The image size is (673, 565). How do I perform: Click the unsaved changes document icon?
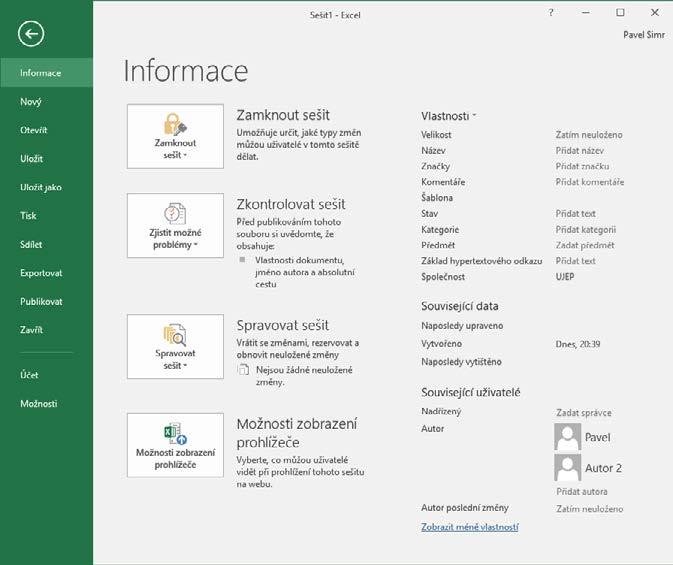243,370
